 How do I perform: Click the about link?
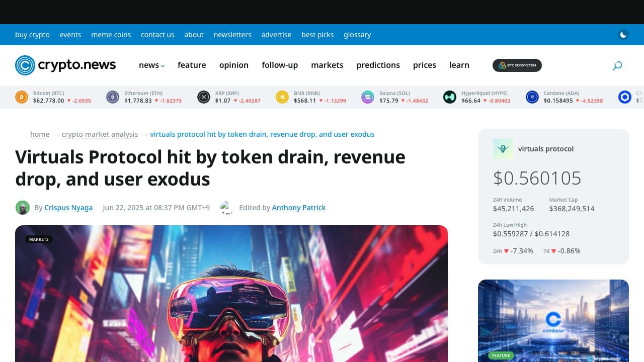194,35
